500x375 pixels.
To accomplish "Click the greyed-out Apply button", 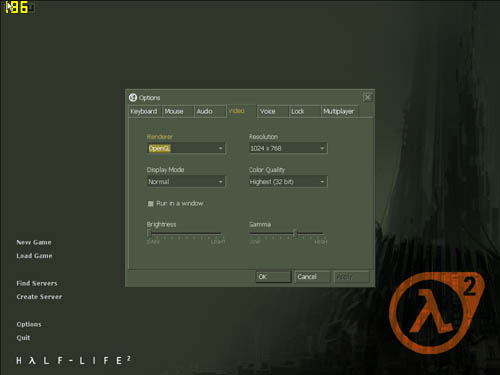I will (352, 277).
